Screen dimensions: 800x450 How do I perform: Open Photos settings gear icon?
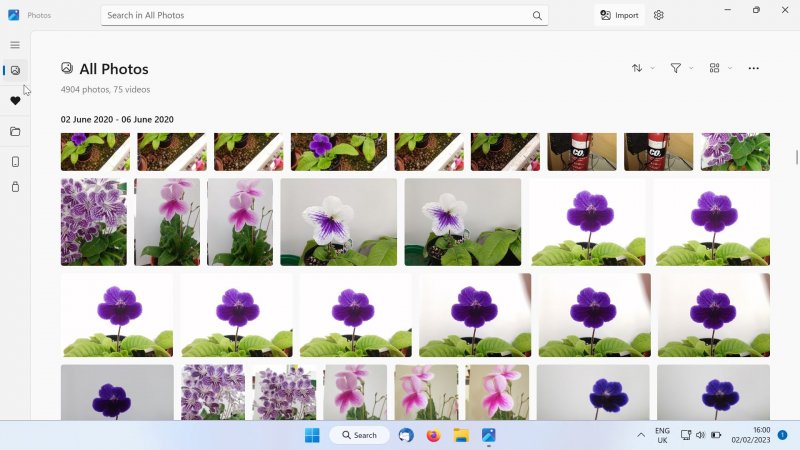[x=658, y=15]
